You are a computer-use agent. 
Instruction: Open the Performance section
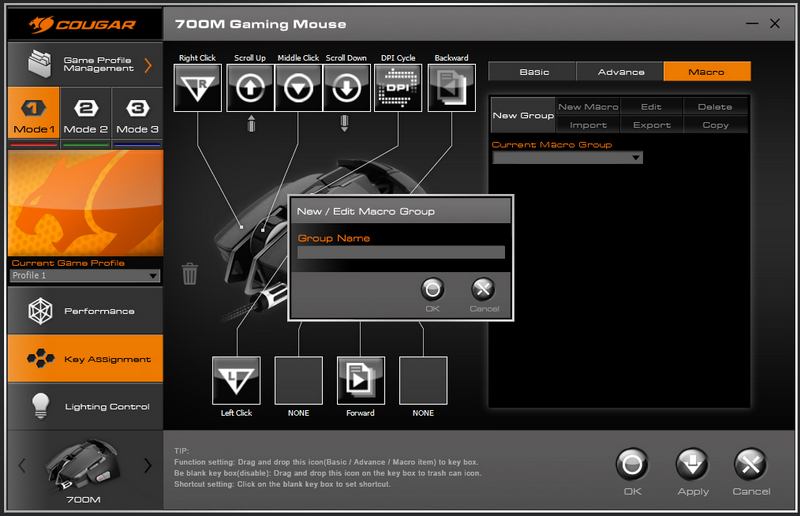pos(85,310)
